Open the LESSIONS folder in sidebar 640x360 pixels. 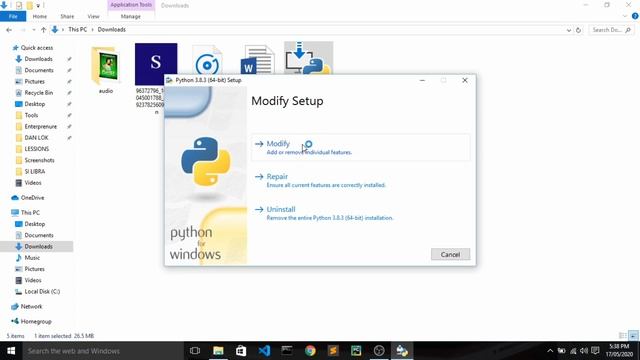coord(36,149)
